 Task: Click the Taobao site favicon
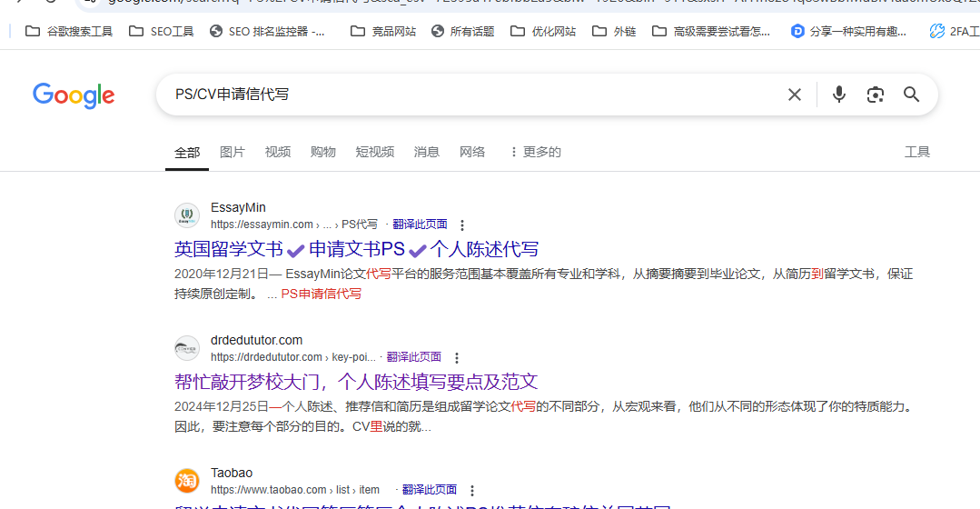(x=187, y=481)
